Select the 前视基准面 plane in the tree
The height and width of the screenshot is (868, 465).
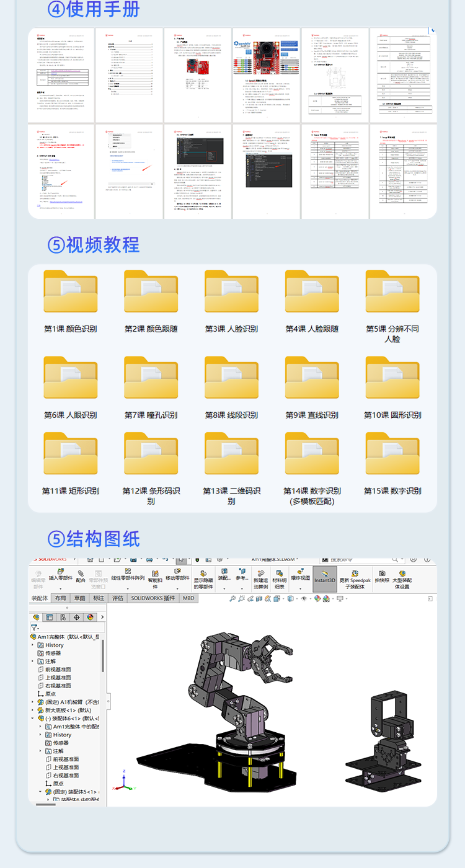[x=58, y=670]
